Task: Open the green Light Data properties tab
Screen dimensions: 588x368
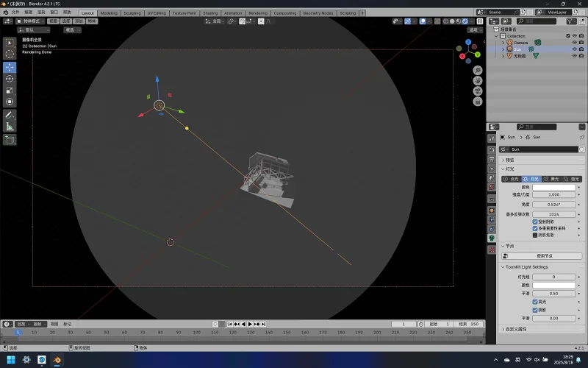Action: pos(492,238)
